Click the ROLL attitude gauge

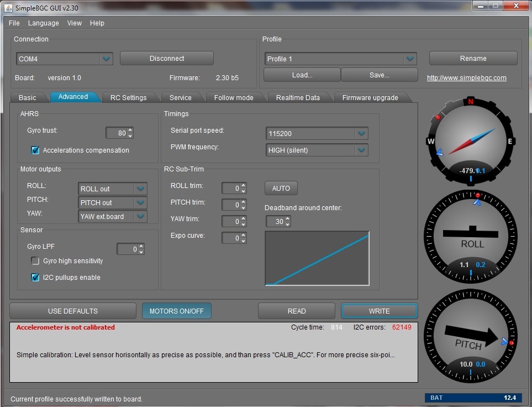click(x=471, y=236)
